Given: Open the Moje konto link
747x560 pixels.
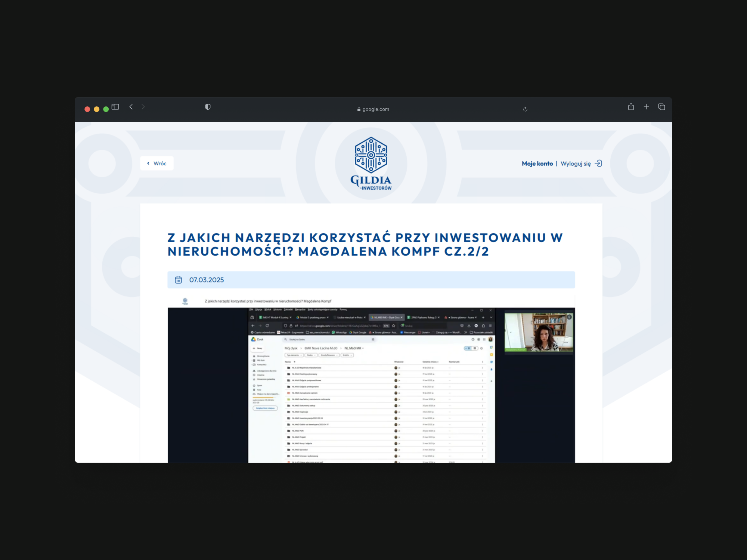Looking at the screenshot, I should pyautogui.click(x=537, y=164).
